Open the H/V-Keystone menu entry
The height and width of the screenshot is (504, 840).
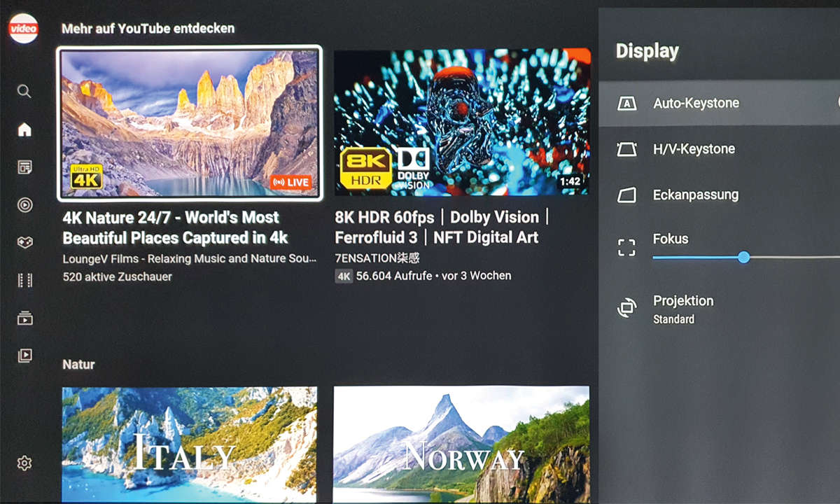[x=720, y=149]
